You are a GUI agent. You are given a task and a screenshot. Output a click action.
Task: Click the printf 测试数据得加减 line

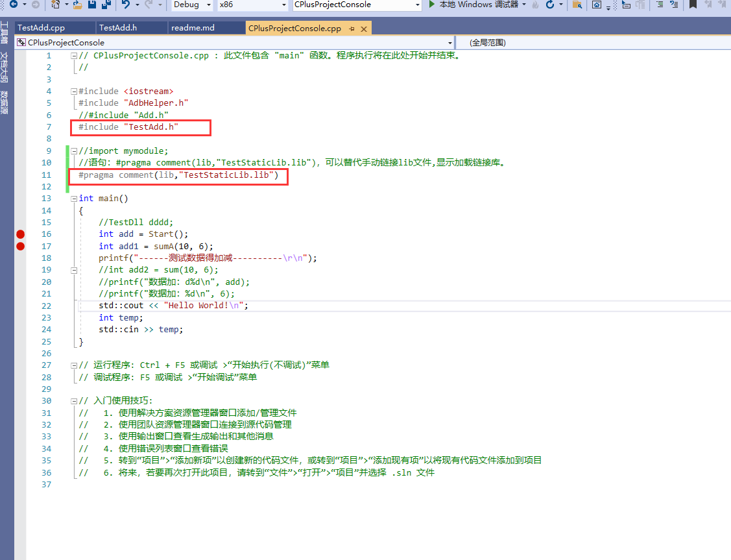tap(208, 258)
